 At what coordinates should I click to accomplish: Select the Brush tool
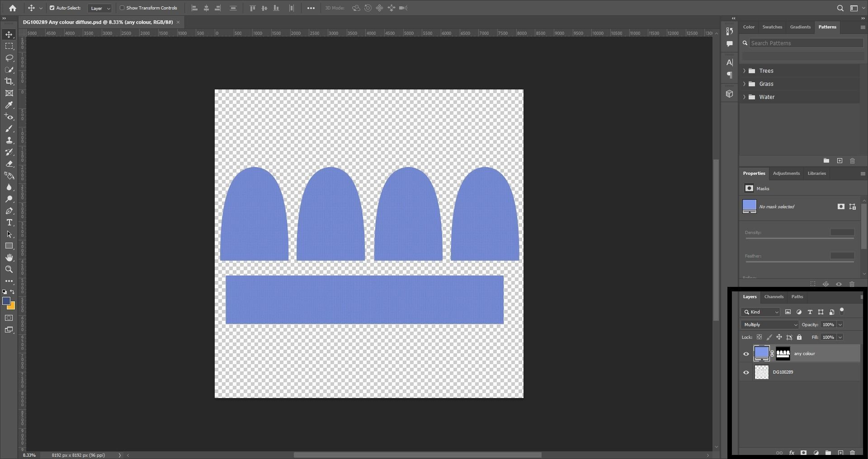(9, 129)
